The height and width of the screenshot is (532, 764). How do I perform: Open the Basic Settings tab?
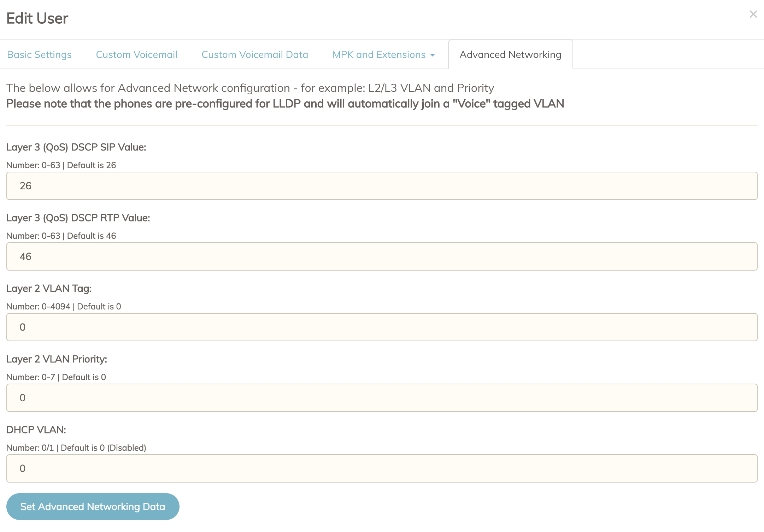39,55
